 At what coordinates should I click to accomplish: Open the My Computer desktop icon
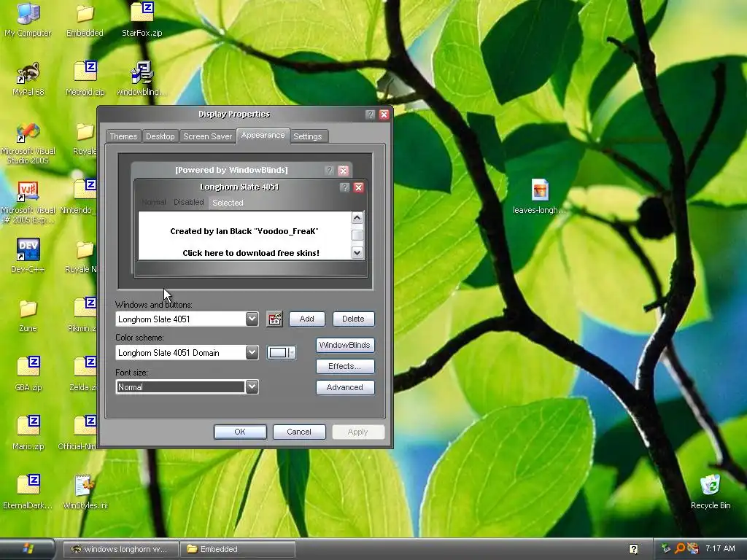(x=28, y=19)
